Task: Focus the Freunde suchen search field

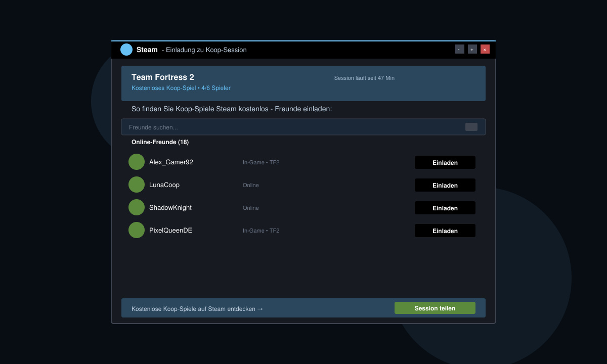Action: 303,127
